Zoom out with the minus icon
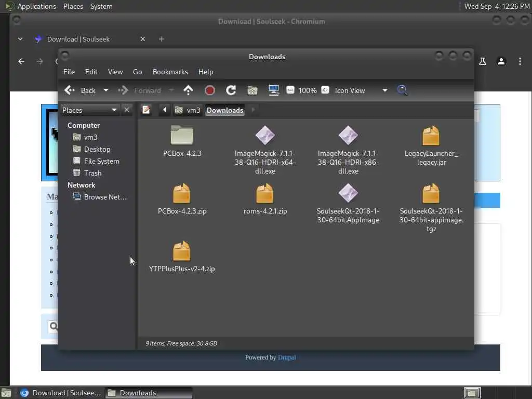The width and height of the screenshot is (532, 399). coord(290,90)
